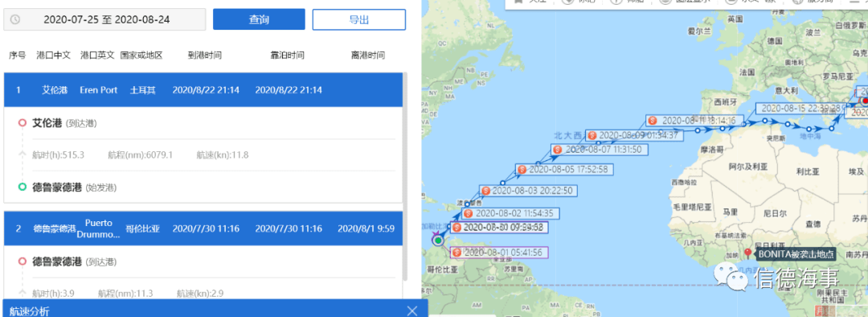868x317 pixels.
Task: Click the 导出 export button
Action: [359, 19]
